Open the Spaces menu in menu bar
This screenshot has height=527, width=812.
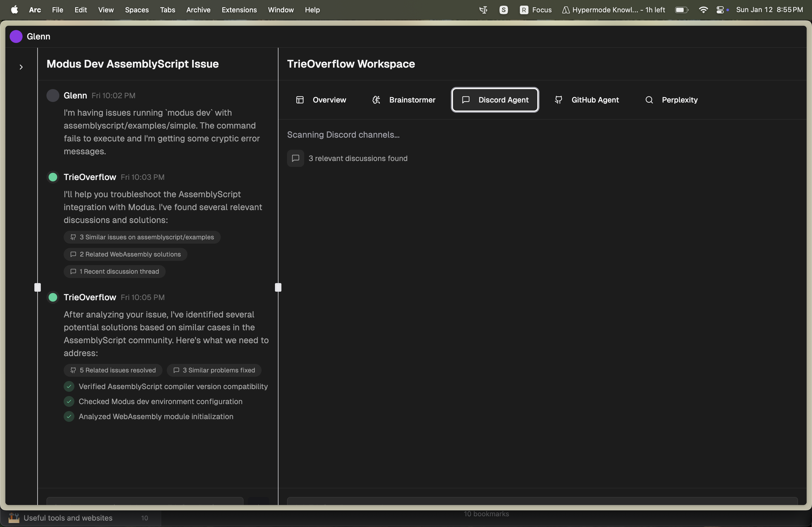coord(136,10)
